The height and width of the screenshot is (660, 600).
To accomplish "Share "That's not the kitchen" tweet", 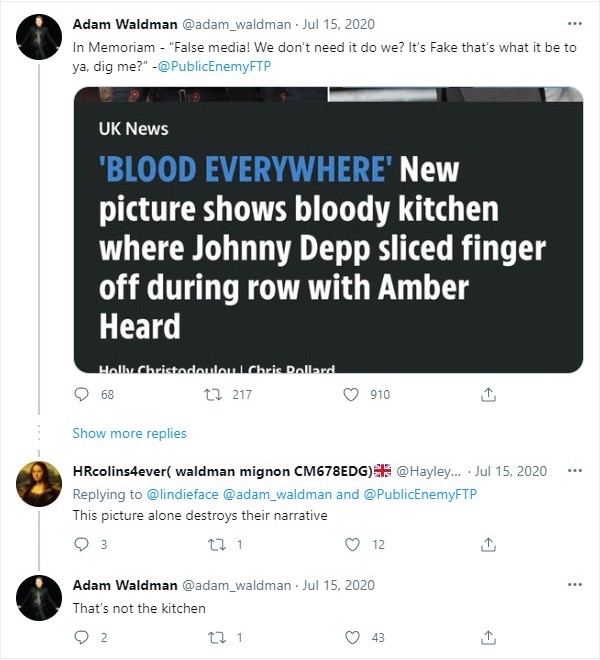I will pyautogui.click(x=488, y=637).
